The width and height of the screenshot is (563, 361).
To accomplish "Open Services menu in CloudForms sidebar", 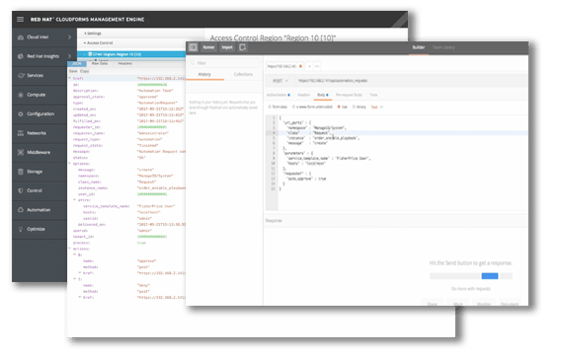I will (x=39, y=75).
